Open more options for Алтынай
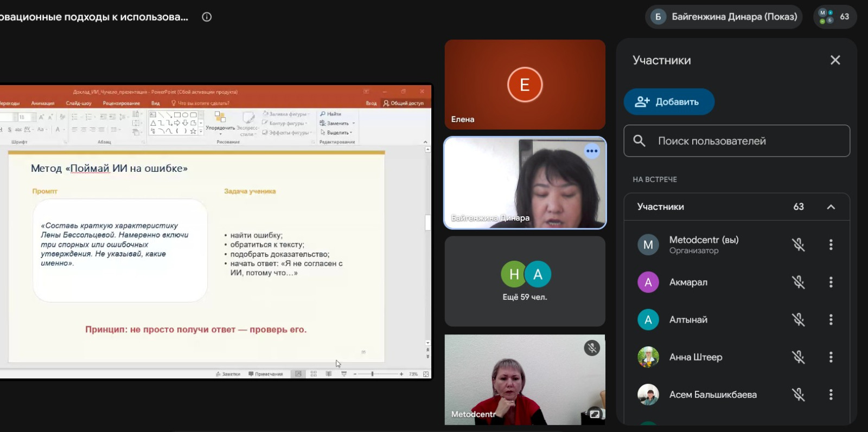 [x=831, y=320]
